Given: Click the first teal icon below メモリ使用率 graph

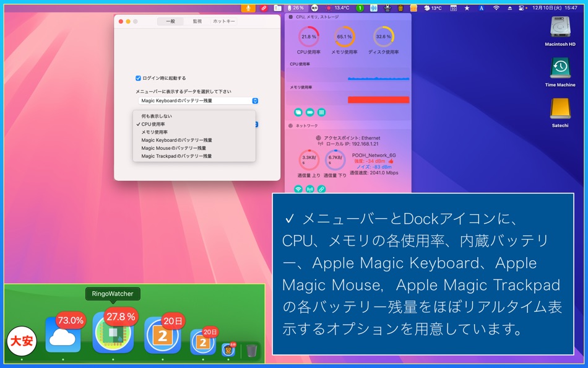Looking at the screenshot, I should 298,112.
